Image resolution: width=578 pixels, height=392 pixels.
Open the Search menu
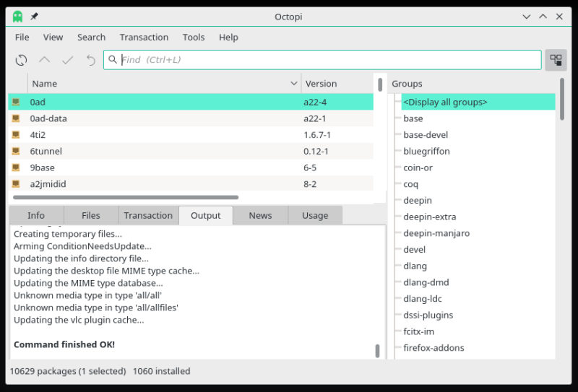pyautogui.click(x=92, y=38)
